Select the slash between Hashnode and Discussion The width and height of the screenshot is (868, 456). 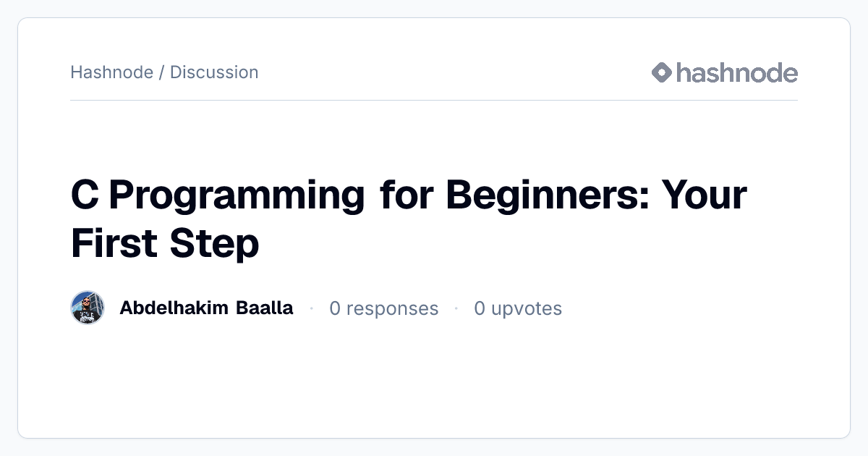tap(161, 72)
